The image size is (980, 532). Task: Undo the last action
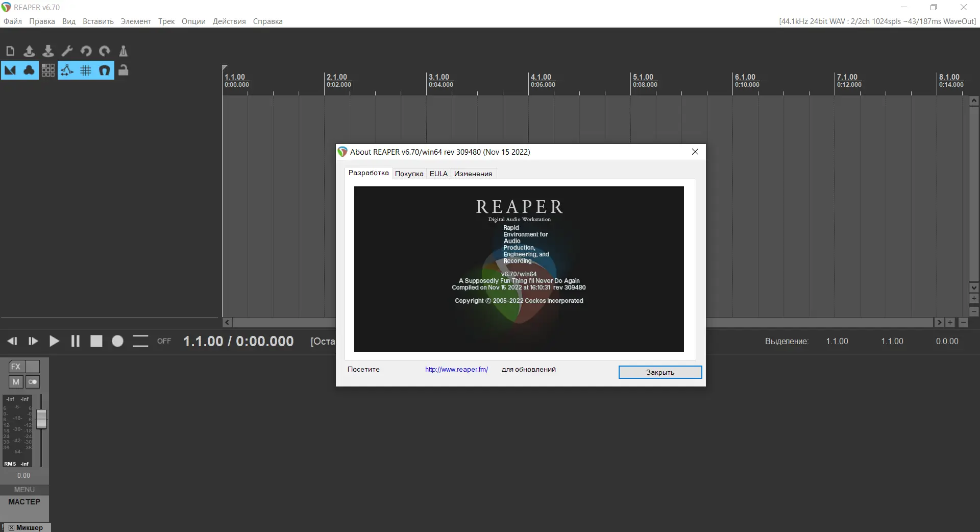(x=86, y=51)
